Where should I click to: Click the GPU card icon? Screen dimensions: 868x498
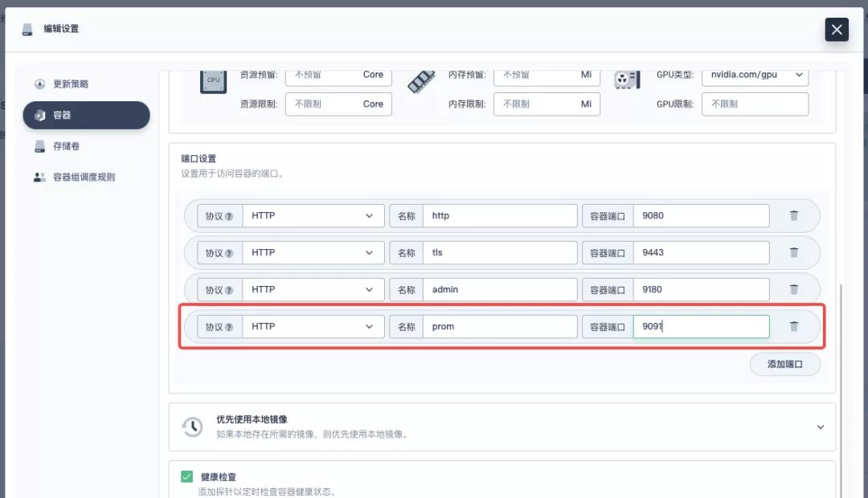[x=627, y=80]
